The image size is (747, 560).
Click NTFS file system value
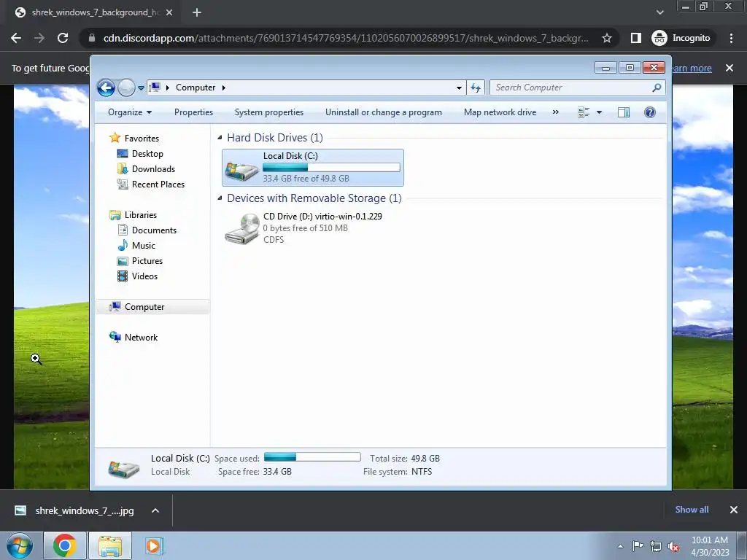(x=422, y=472)
